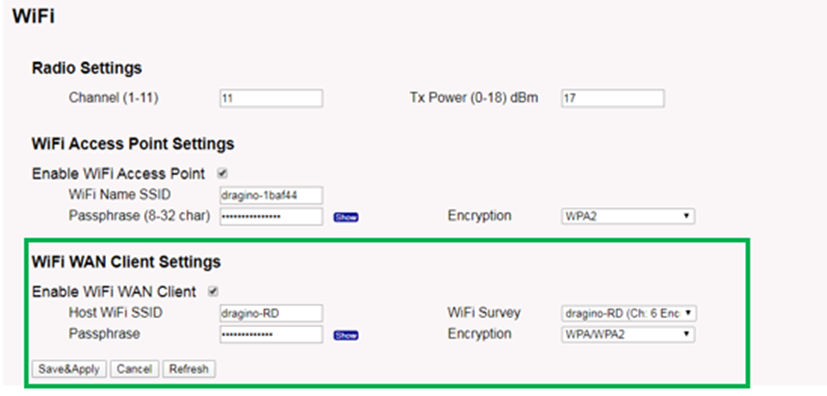Show the access point passphrase
This screenshot has width=827, height=396.
(346, 217)
